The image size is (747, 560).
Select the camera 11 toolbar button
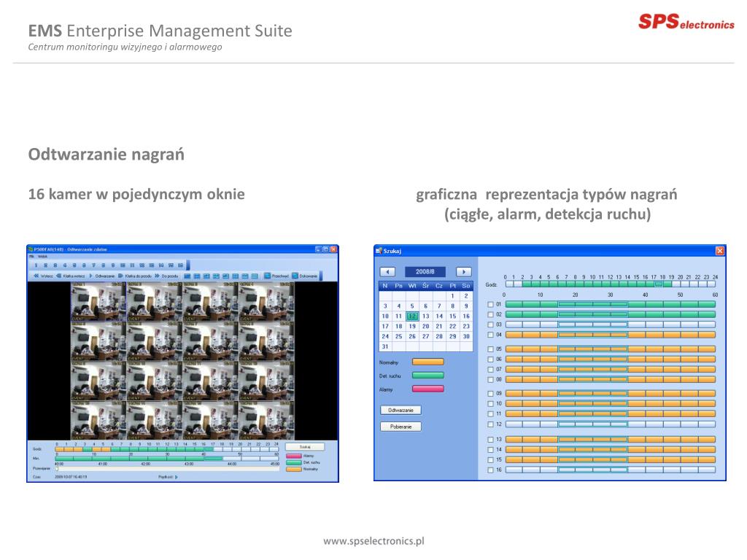133,265
